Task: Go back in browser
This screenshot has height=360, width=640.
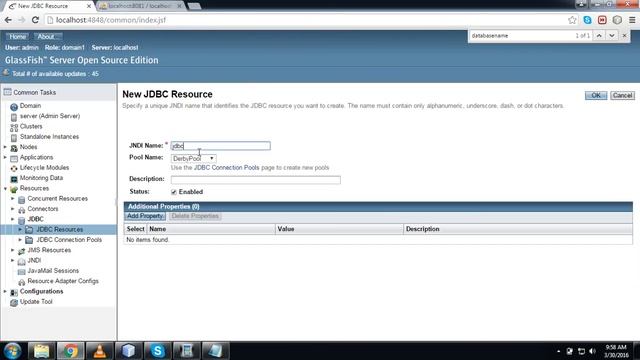Action: click(8, 20)
